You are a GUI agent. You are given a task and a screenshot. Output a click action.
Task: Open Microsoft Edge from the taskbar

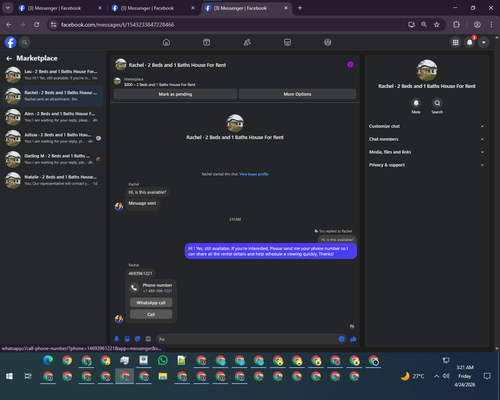(48, 360)
